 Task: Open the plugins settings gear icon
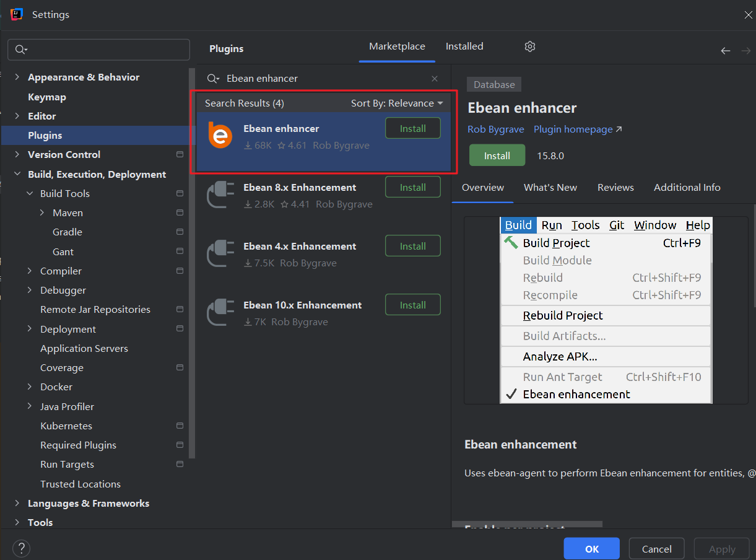pos(529,46)
